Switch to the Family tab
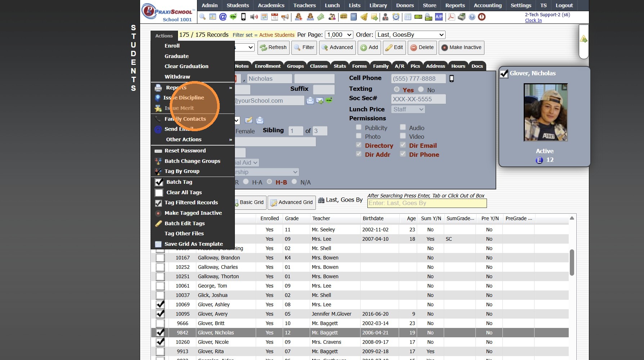The image size is (644, 360). pyautogui.click(x=381, y=66)
